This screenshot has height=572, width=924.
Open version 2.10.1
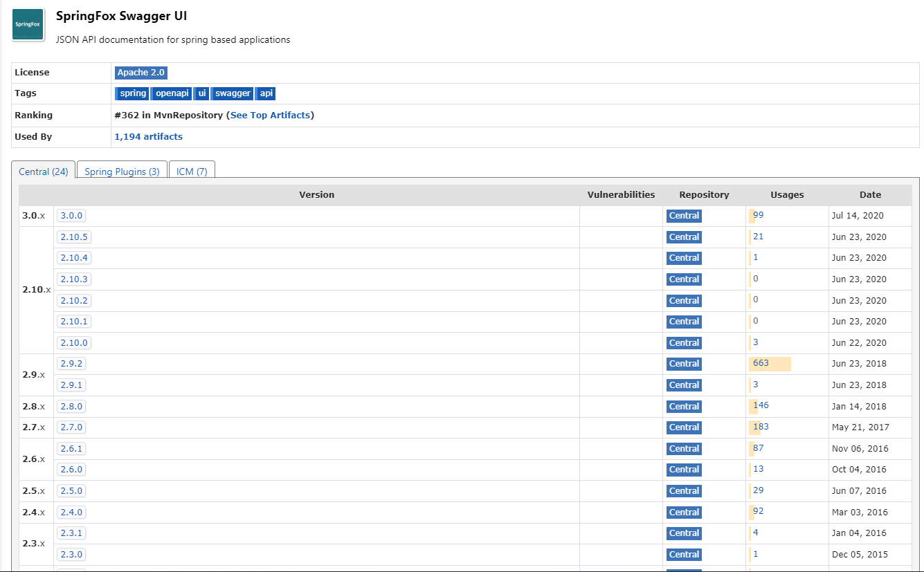tap(74, 322)
